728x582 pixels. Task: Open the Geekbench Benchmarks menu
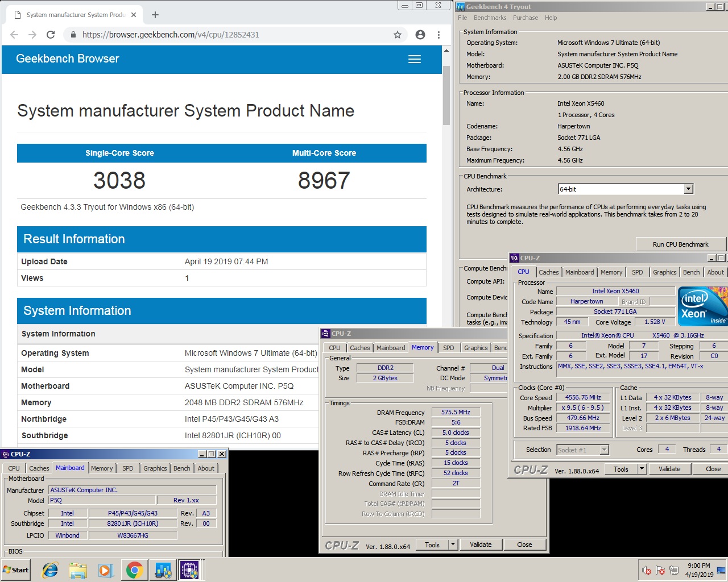[x=490, y=18]
